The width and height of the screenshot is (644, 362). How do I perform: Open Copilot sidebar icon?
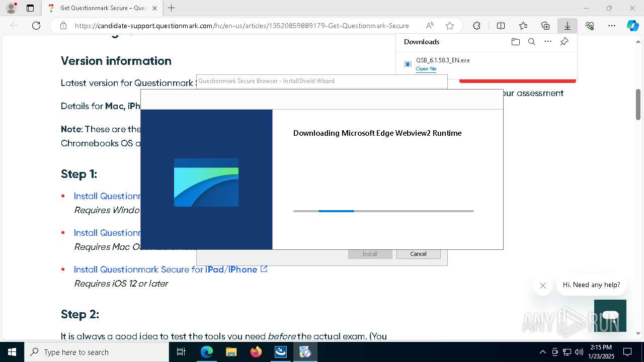[632, 26]
